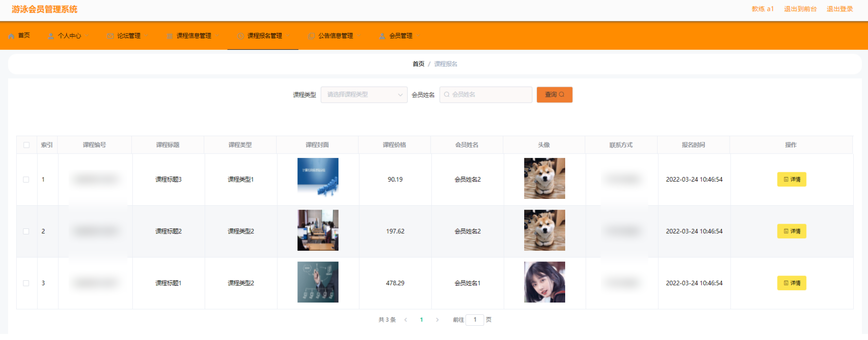Image resolution: width=868 pixels, height=340 pixels.
Task: Click the 游泳会员管理系统 title
Action: click(44, 9)
